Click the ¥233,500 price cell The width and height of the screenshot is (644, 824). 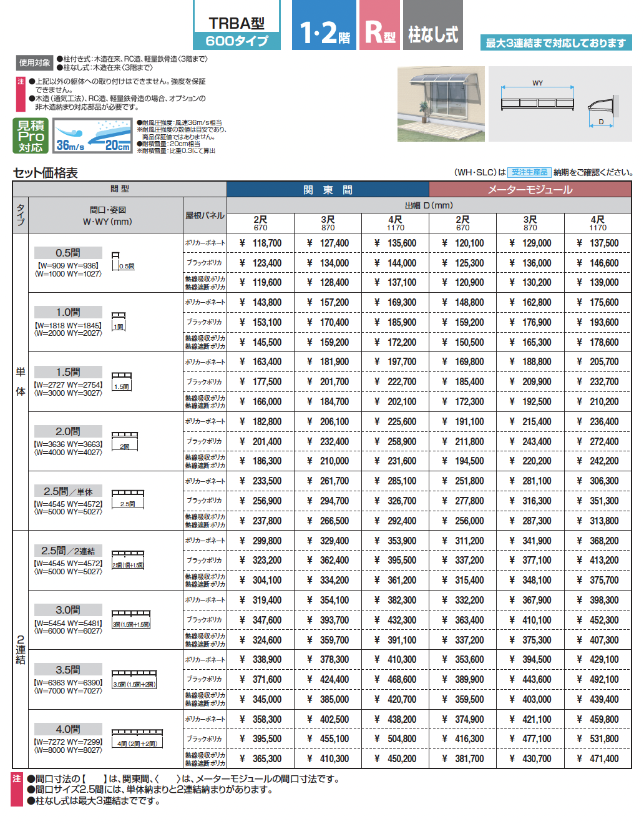[261, 481]
